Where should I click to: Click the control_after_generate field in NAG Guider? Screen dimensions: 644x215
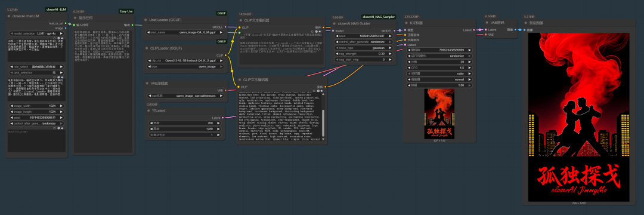tap(364, 42)
